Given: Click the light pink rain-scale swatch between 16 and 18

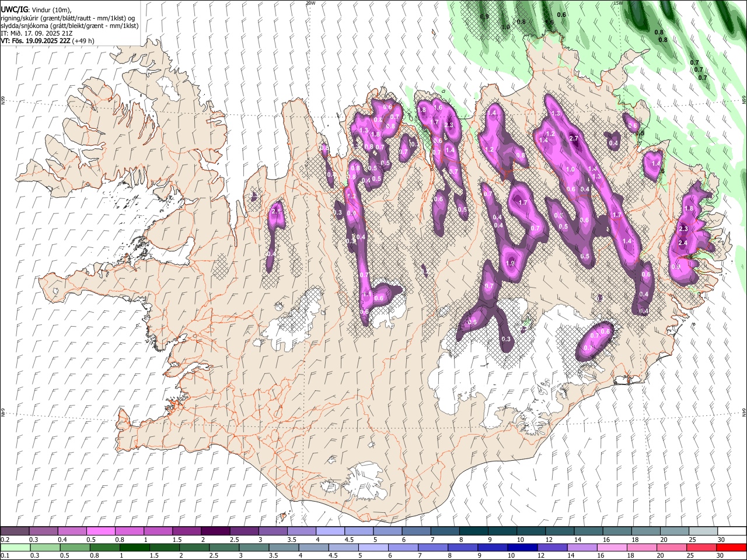Looking at the screenshot, I should coord(613,547).
